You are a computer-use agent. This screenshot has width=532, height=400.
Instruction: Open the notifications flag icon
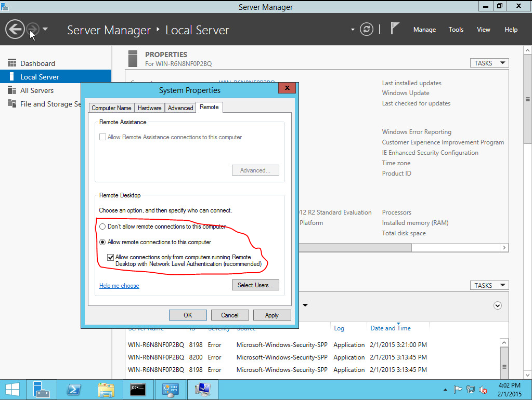pos(395,29)
